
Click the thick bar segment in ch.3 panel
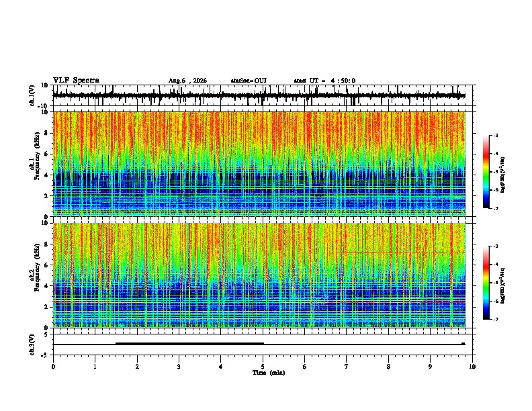[x=189, y=344]
